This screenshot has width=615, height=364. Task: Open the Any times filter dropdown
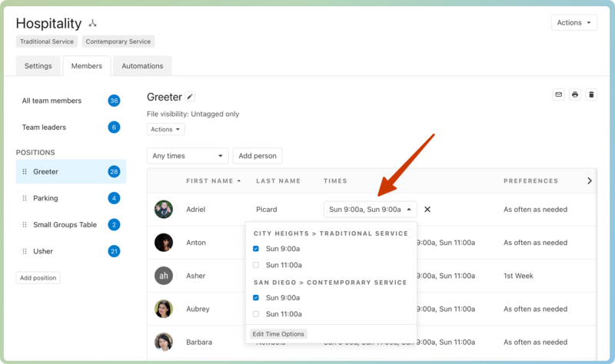pos(188,156)
